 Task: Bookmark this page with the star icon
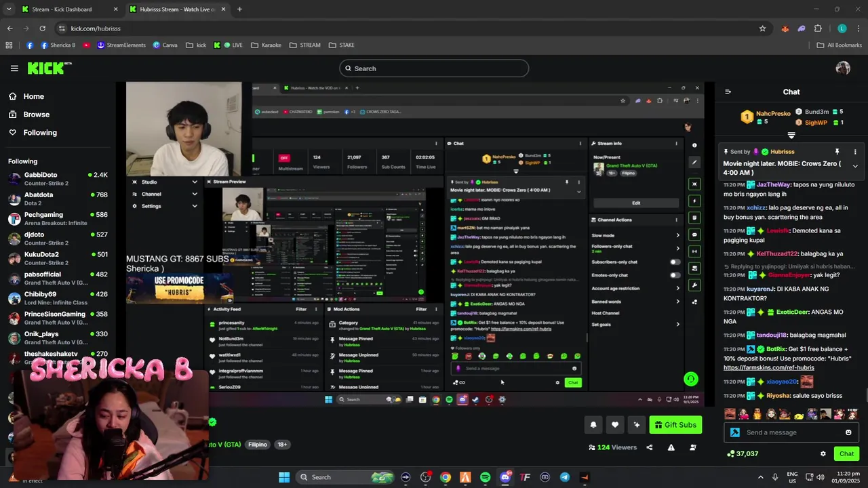click(x=763, y=28)
